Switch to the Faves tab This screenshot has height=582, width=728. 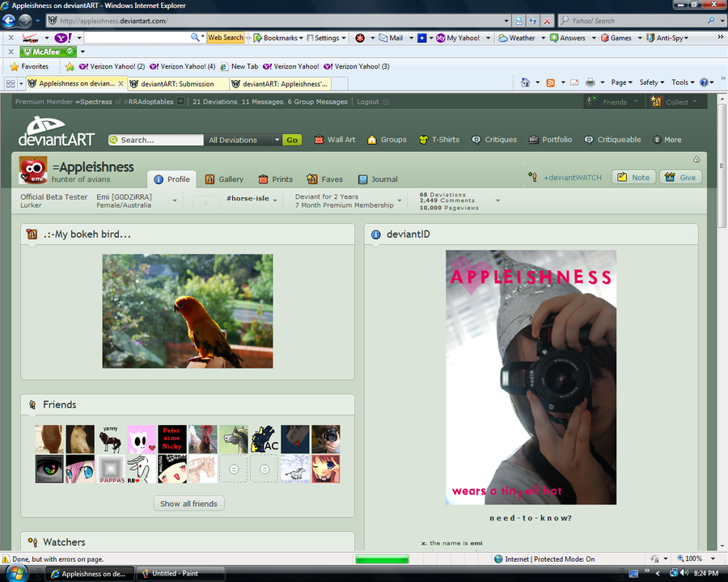[x=324, y=179]
